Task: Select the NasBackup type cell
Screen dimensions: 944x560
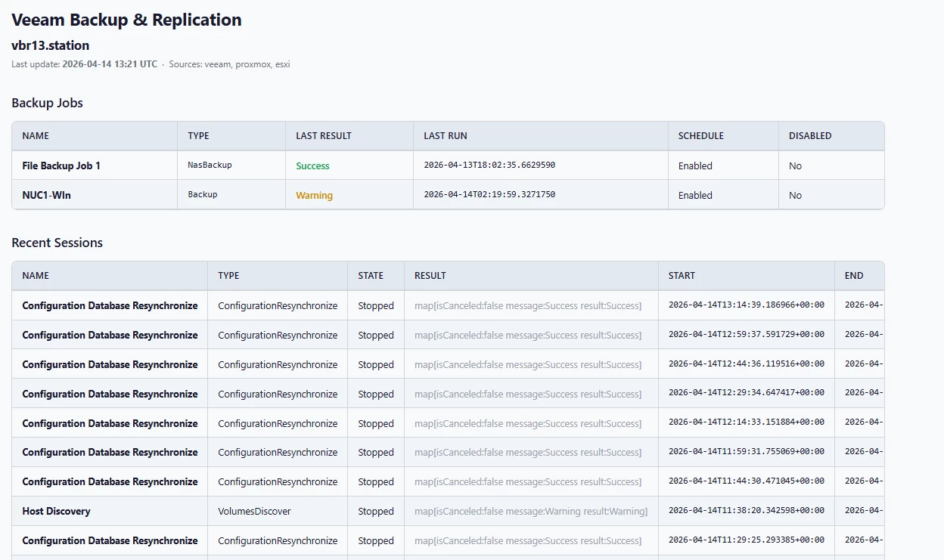Action: [x=210, y=165]
